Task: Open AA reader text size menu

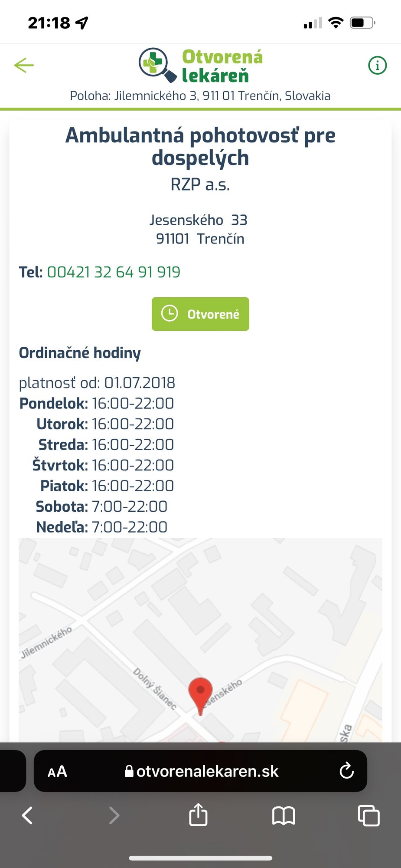Action: point(57,771)
